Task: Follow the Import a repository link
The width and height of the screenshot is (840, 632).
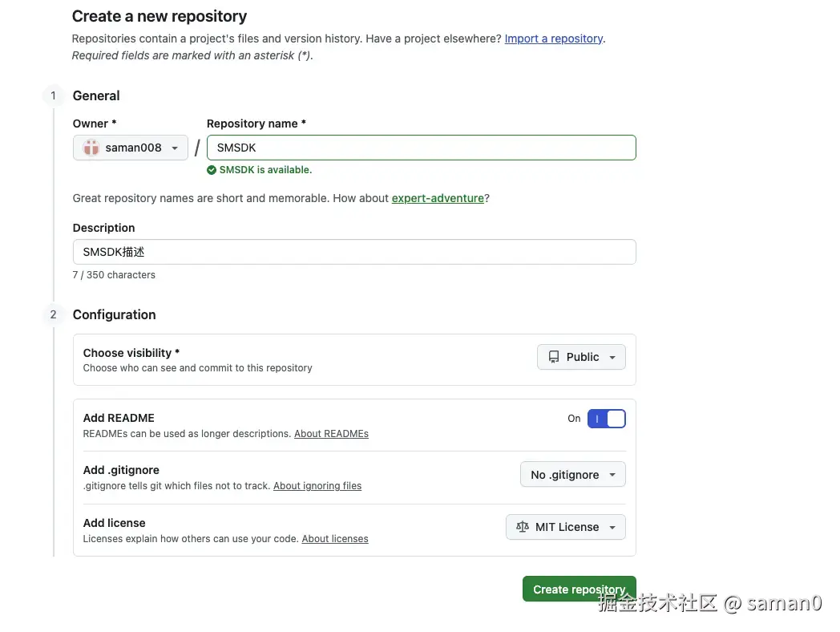Action: coord(553,38)
